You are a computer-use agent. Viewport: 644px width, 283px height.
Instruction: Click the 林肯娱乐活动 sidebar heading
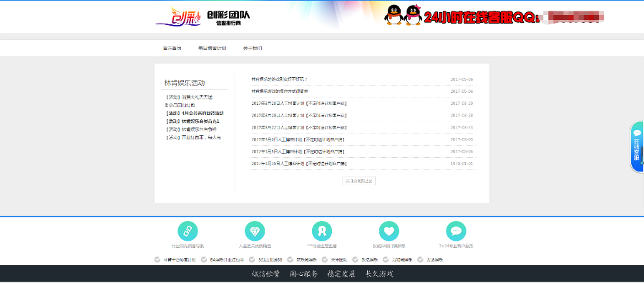pyautogui.click(x=185, y=83)
